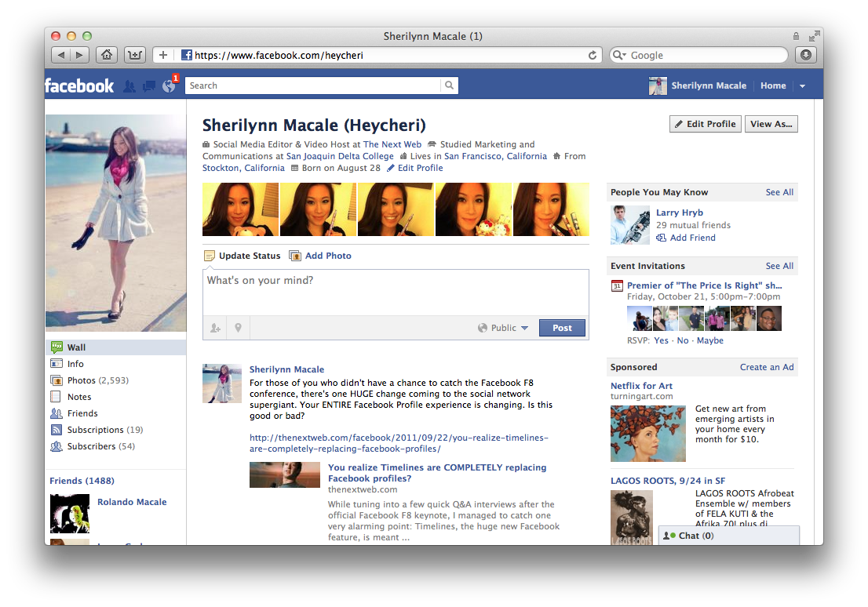Click See All for People You May Know

click(x=779, y=192)
